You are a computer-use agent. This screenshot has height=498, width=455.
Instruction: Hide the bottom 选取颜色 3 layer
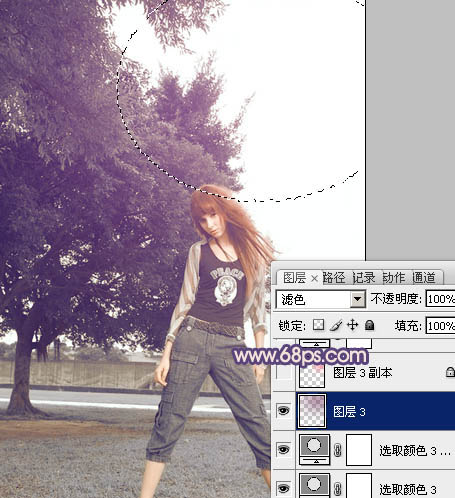284,489
